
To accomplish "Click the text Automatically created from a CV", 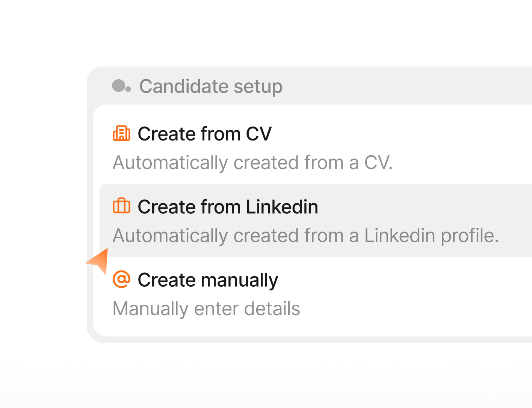I will 253,162.
